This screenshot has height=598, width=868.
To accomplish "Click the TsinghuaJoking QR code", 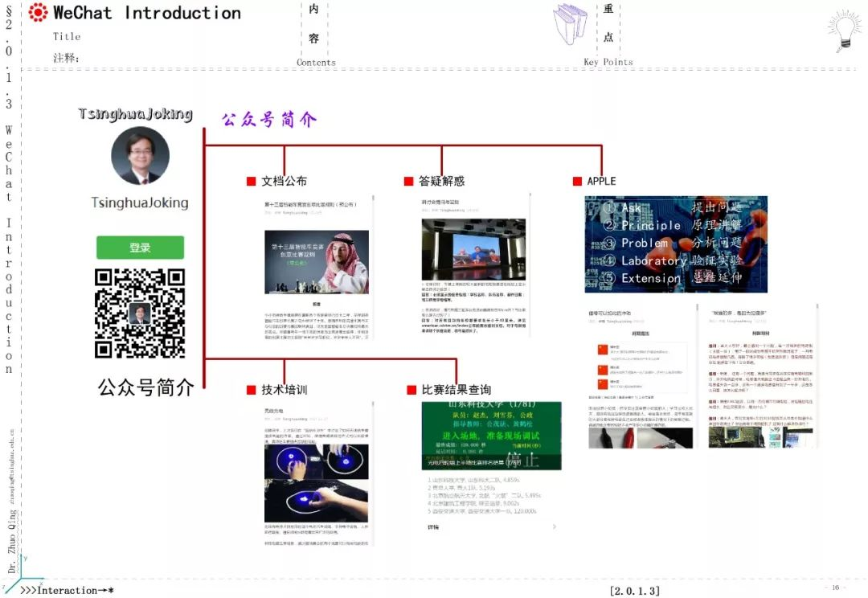I will click(140, 313).
